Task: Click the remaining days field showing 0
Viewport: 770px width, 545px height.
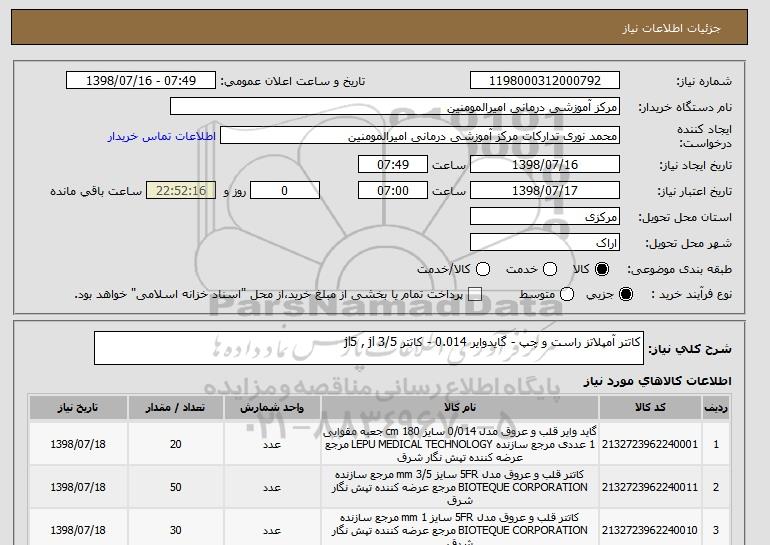Action: click(285, 191)
